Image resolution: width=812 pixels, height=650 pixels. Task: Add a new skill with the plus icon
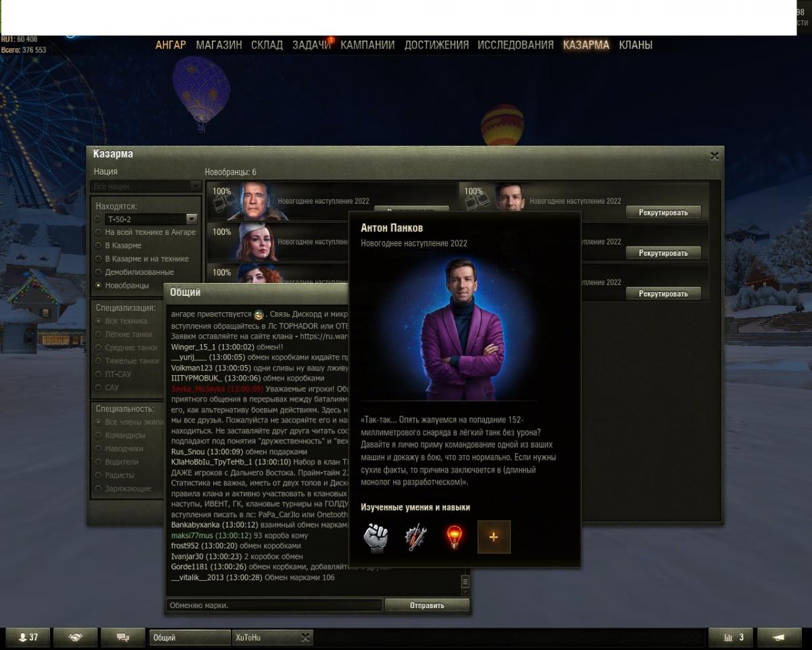coord(494,537)
